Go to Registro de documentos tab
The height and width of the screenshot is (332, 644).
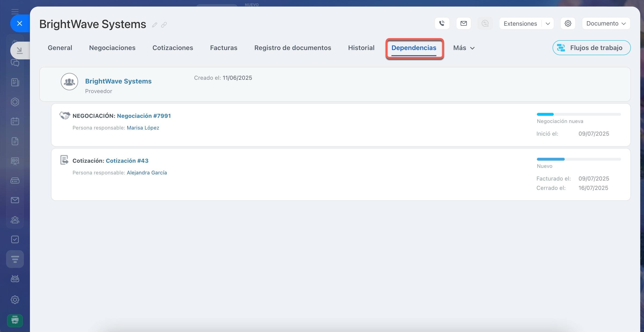pyautogui.click(x=293, y=48)
